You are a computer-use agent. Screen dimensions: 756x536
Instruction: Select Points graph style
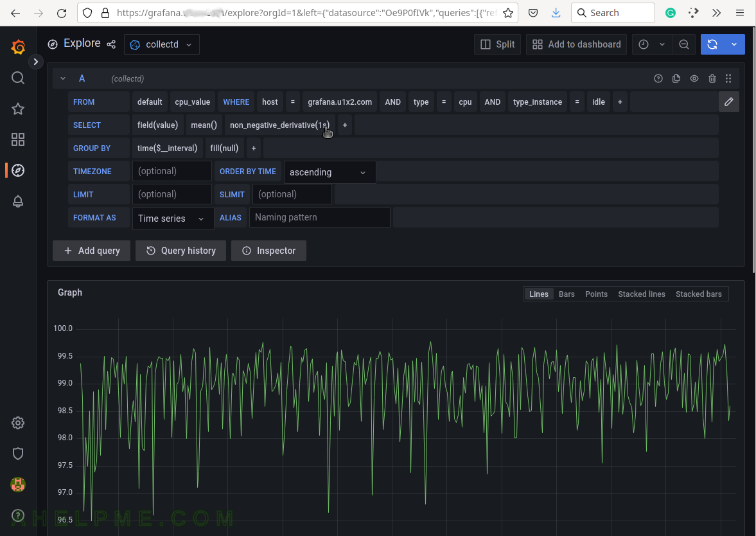597,294
